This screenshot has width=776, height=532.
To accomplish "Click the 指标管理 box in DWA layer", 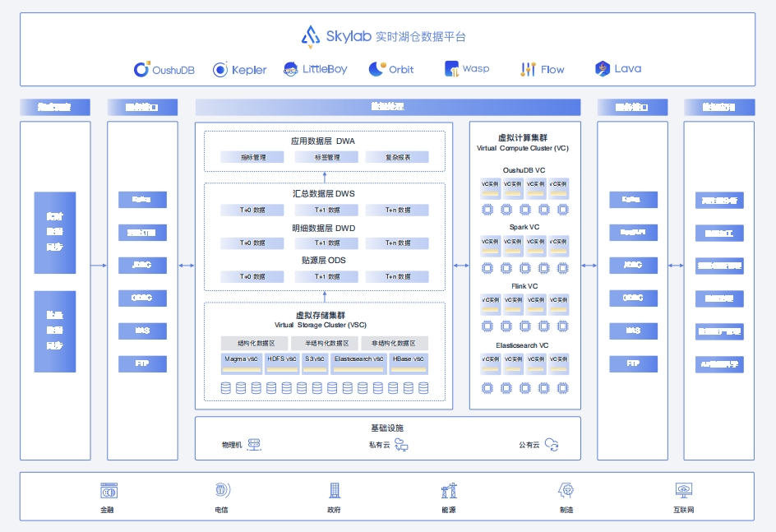I will (252, 157).
